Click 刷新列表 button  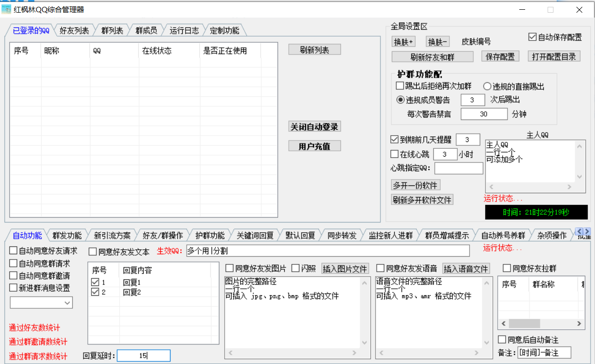(x=314, y=50)
